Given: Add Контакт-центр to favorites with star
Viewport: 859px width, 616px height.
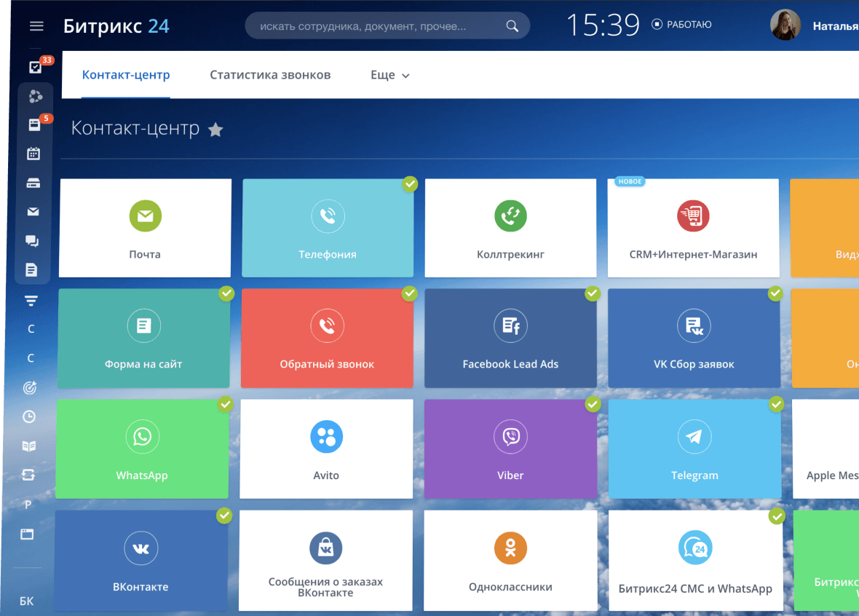Looking at the screenshot, I should (x=215, y=130).
